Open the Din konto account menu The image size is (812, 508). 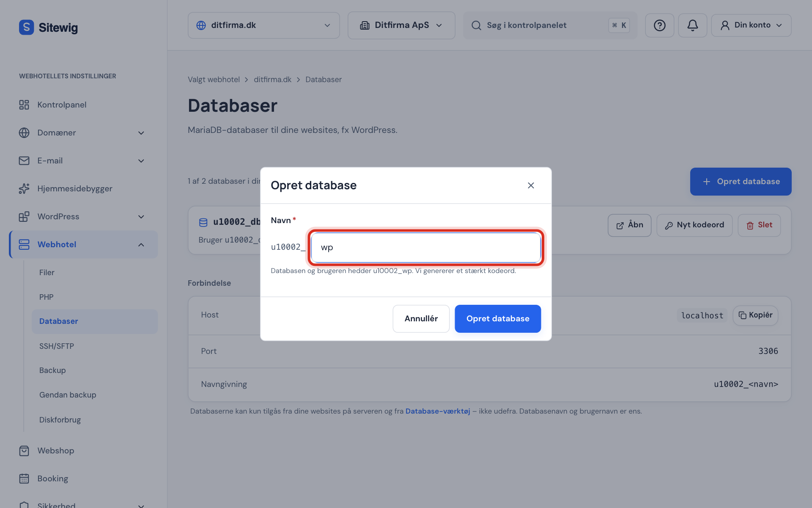[751, 25]
